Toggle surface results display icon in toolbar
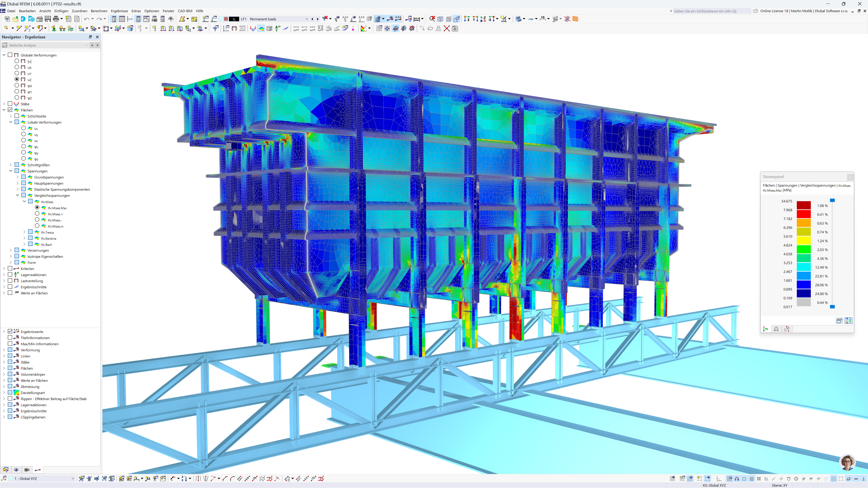 coord(261,29)
